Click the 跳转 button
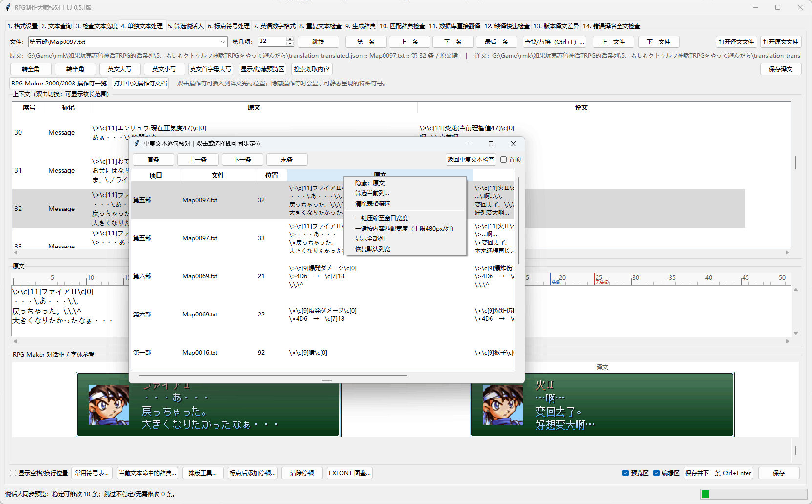812x504 pixels. [x=318, y=42]
